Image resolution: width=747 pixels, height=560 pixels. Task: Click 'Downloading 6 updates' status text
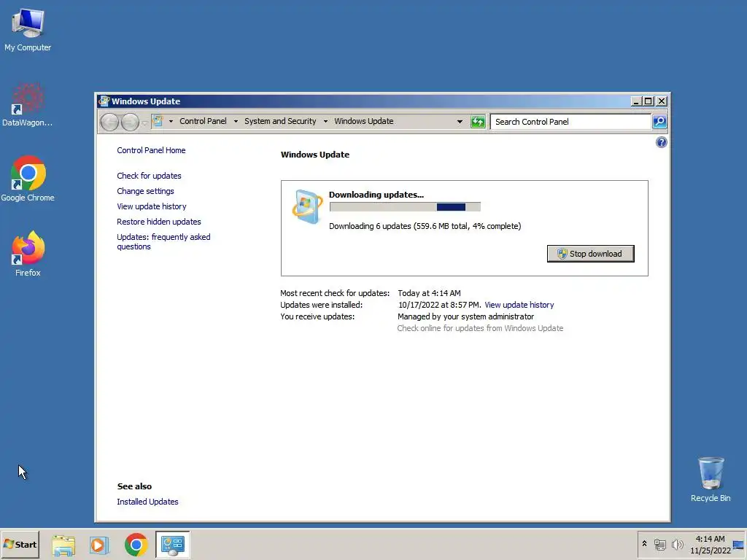pyautogui.click(x=425, y=226)
